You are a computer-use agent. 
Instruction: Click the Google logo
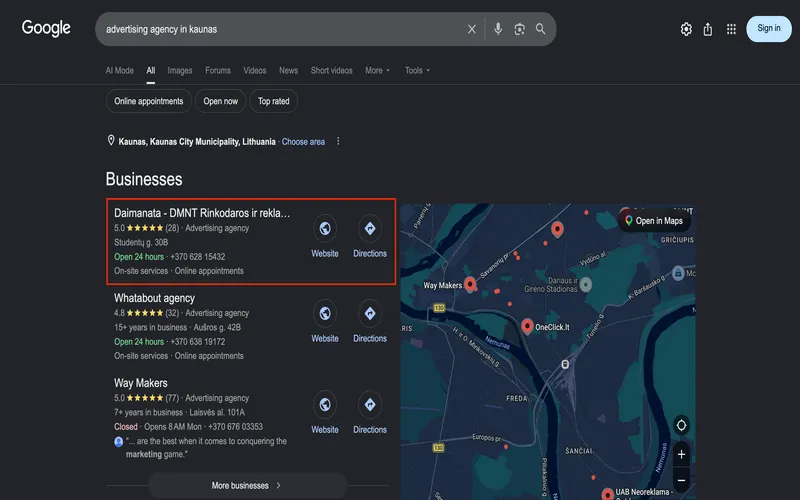46,28
